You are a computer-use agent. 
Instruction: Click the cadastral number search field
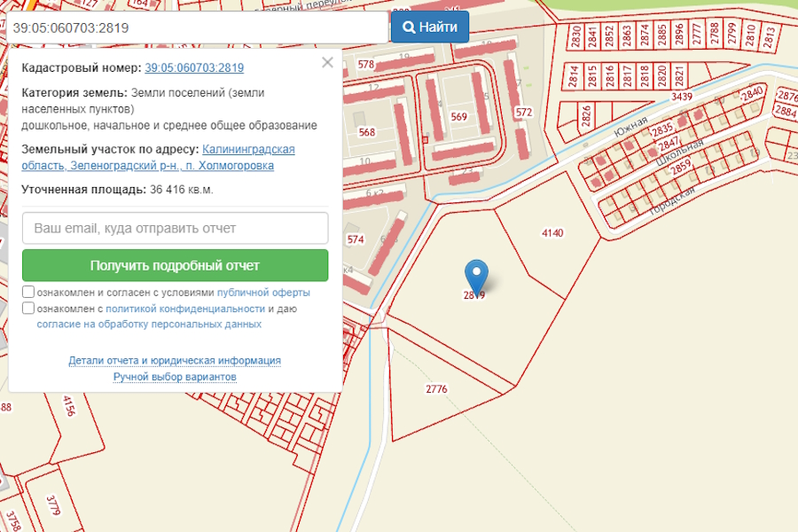click(x=195, y=27)
